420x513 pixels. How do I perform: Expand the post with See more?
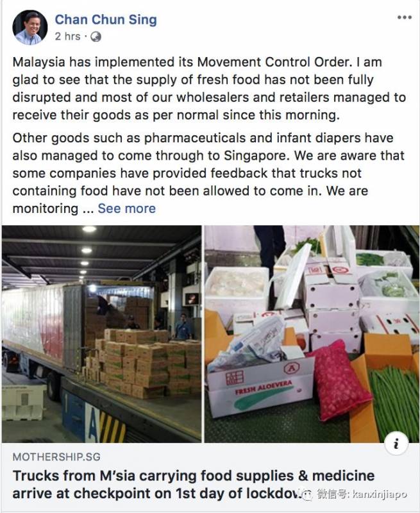(x=127, y=208)
